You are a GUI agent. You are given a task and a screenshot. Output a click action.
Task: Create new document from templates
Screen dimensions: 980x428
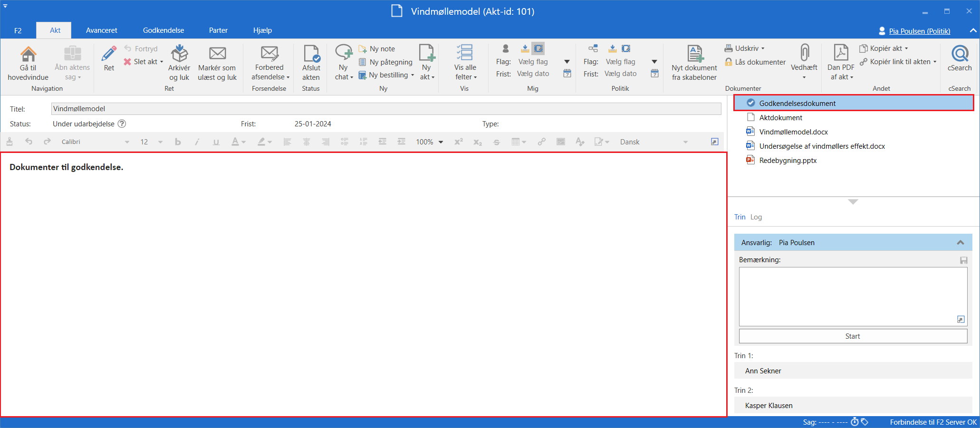point(694,63)
